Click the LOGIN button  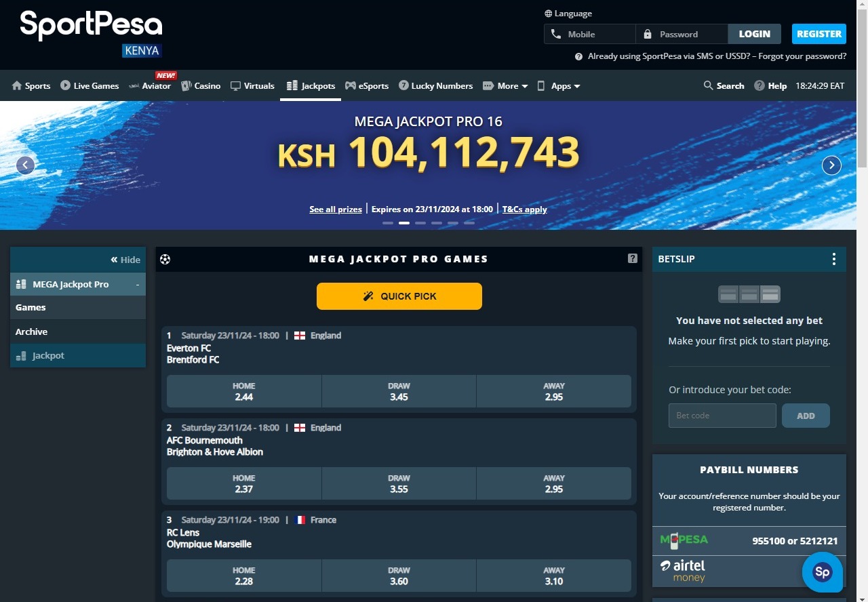pyautogui.click(x=755, y=34)
